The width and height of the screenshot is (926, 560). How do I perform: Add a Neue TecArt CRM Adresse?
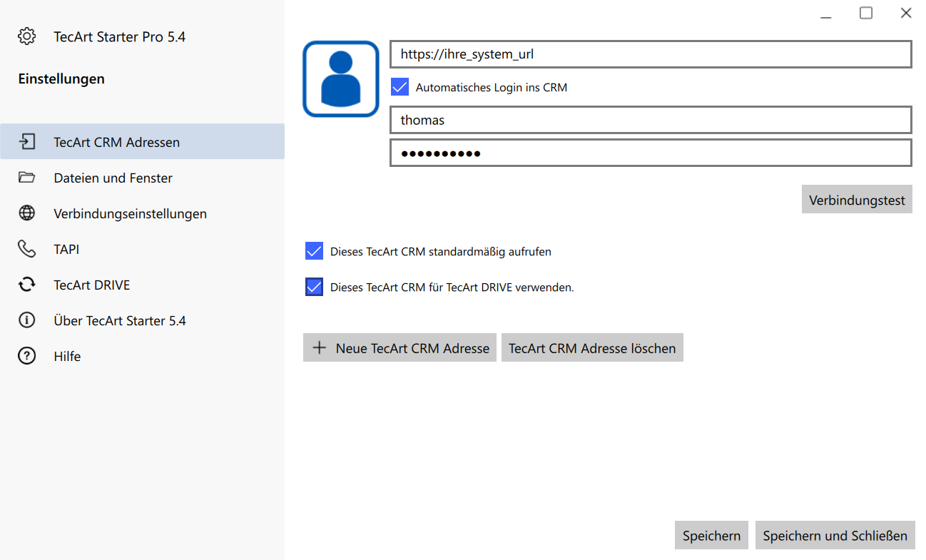[x=400, y=347]
